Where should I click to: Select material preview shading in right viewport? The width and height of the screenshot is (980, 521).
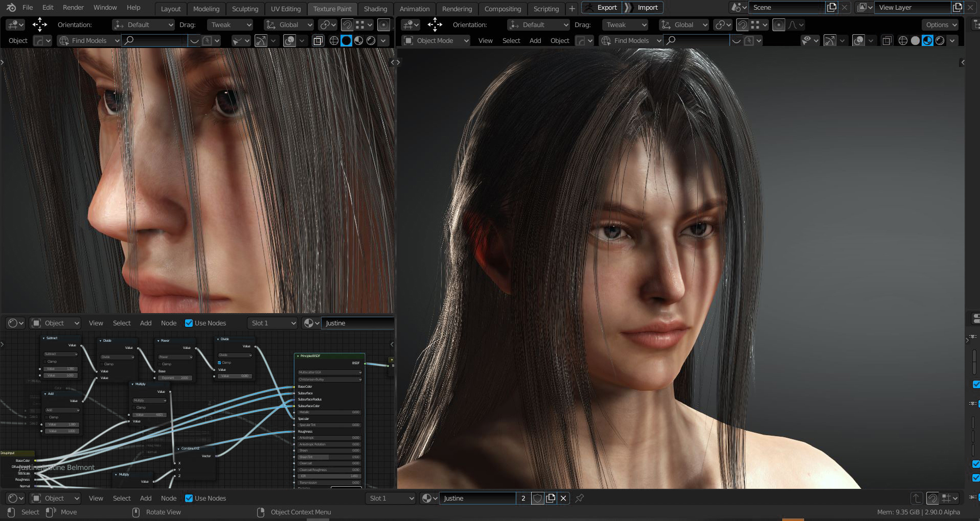[927, 40]
